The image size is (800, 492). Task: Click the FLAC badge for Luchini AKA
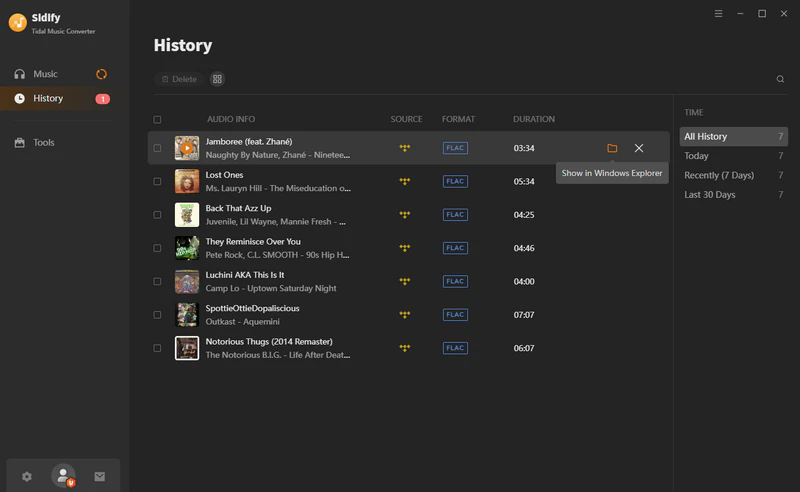click(455, 281)
